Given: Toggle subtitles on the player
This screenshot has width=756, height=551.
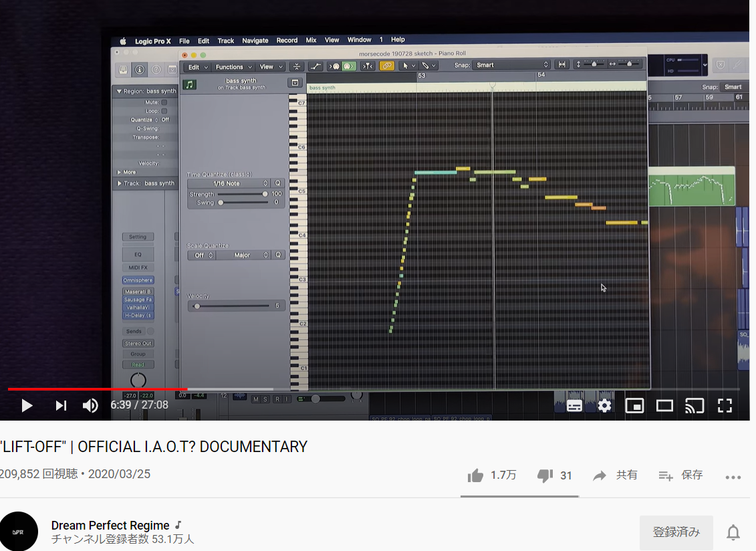Looking at the screenshot, I should click(574, 406).
